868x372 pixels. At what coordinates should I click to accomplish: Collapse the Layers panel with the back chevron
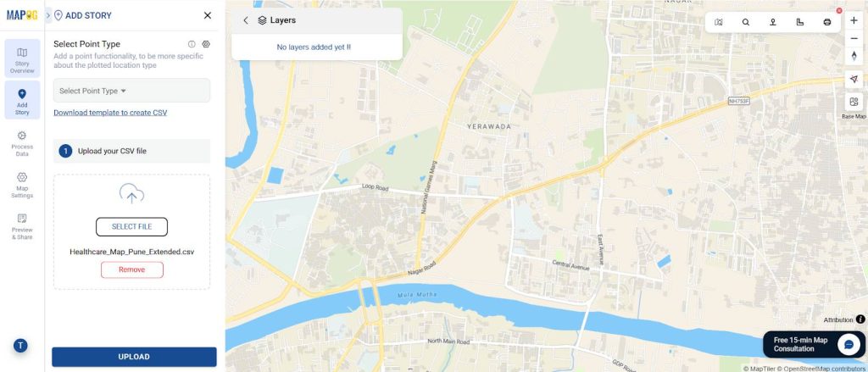tap(246, 20)
